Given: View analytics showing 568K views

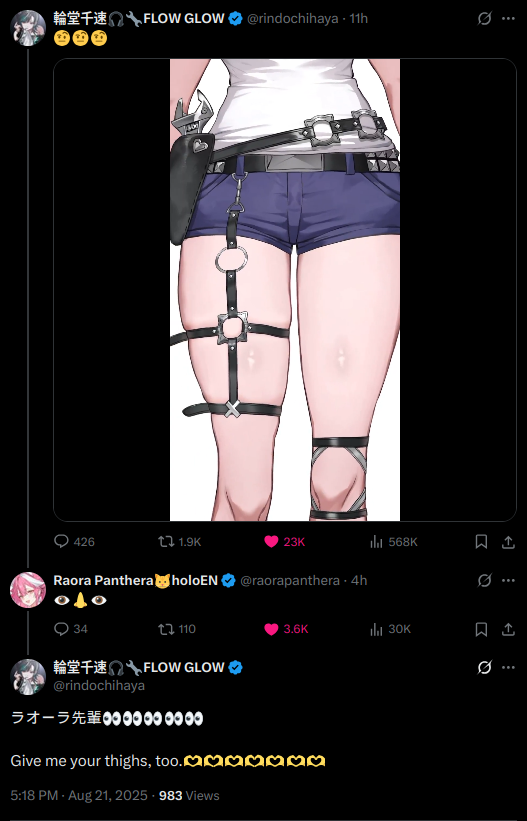Looking at the screenshot, I should (x=393, y=541).
